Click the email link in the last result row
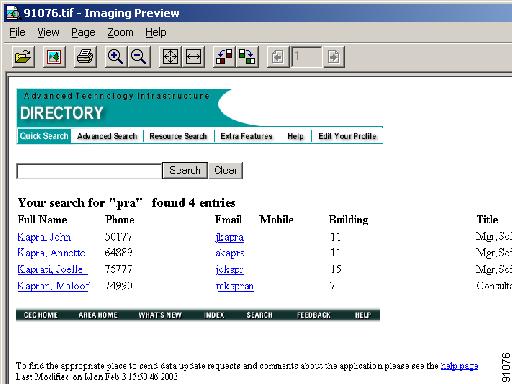Image resolution: width=512 pixels, height=384 pixels. 235,286
